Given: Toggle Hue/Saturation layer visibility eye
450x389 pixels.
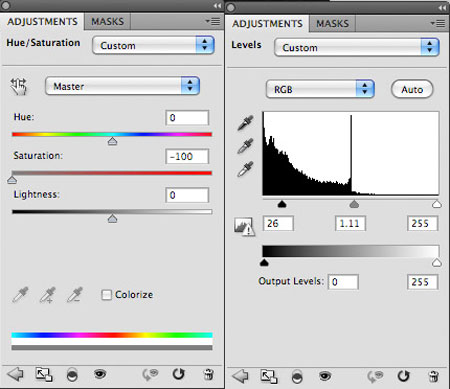Looking at the screenshot, I should click(x=100, y=374).
